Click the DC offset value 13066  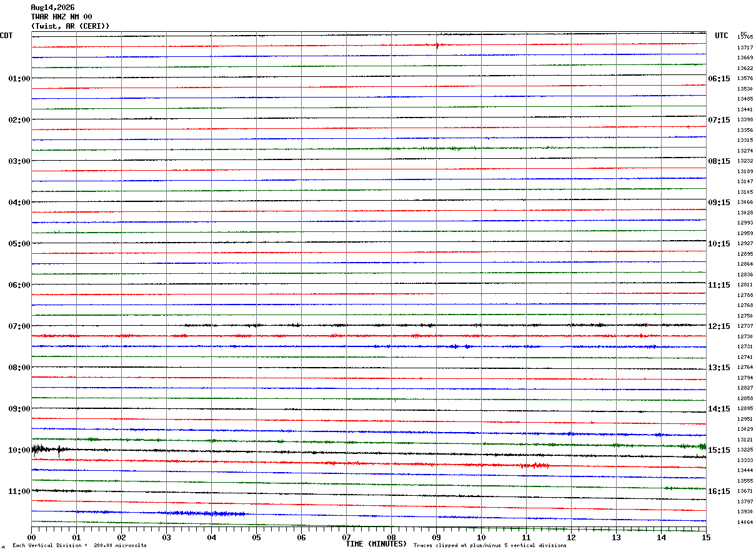(x=745, y=203)
